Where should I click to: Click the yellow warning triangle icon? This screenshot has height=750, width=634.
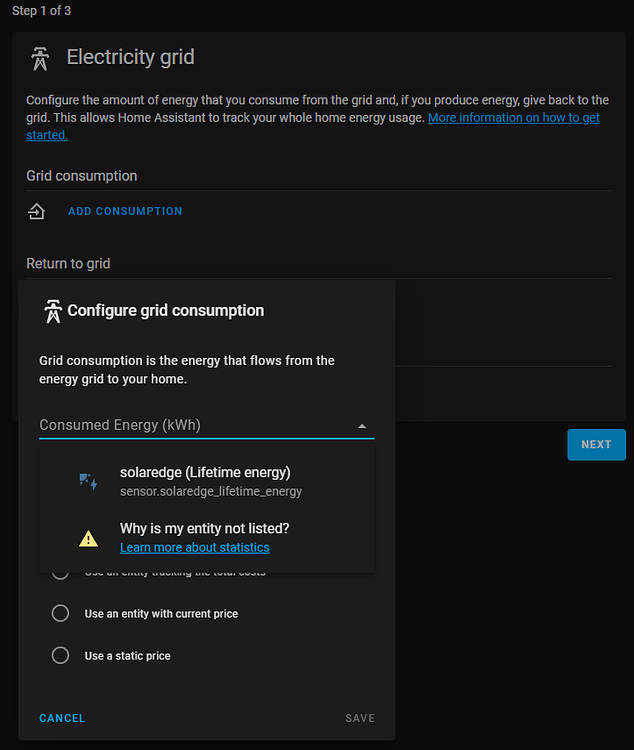tap(88, 538)
